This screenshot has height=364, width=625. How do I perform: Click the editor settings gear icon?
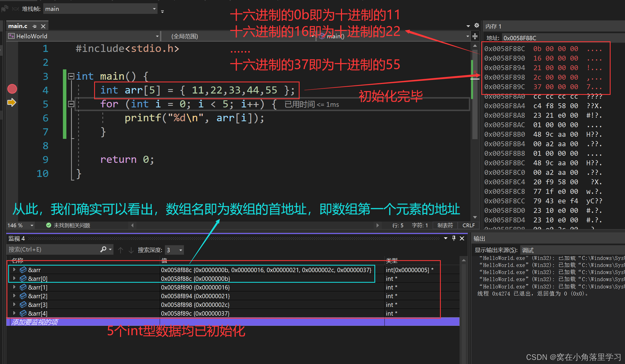tap(476, 26)
